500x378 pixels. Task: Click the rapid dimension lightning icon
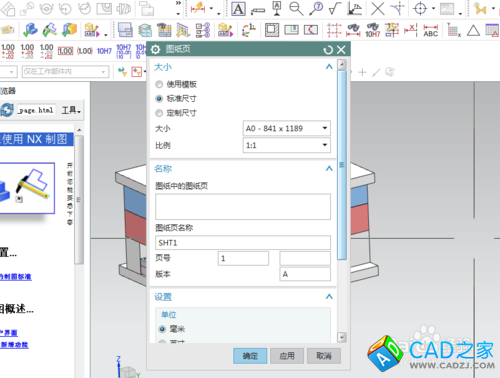tap(198, 8)
